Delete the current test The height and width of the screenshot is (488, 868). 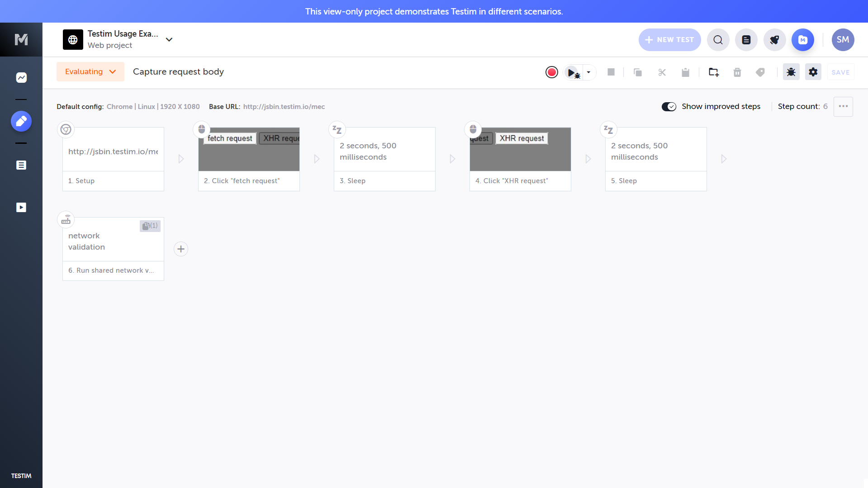(737, 72)
